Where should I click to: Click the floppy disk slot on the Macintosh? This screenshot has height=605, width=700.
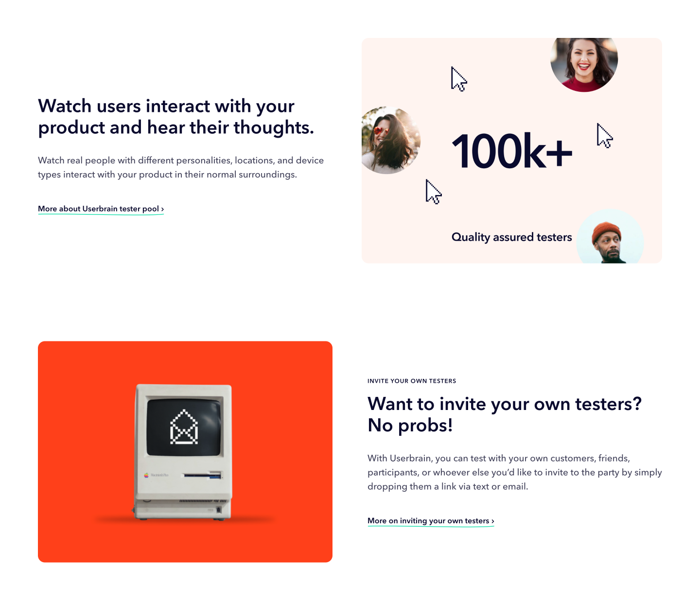pos(202,475)
